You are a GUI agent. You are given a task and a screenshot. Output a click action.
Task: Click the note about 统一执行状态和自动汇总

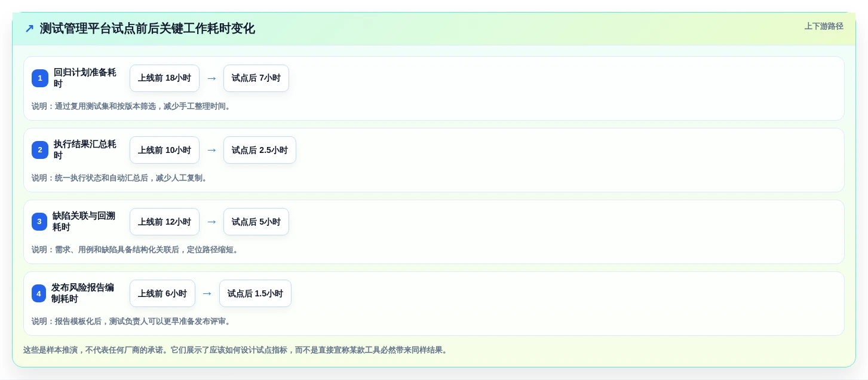(120, 178)
